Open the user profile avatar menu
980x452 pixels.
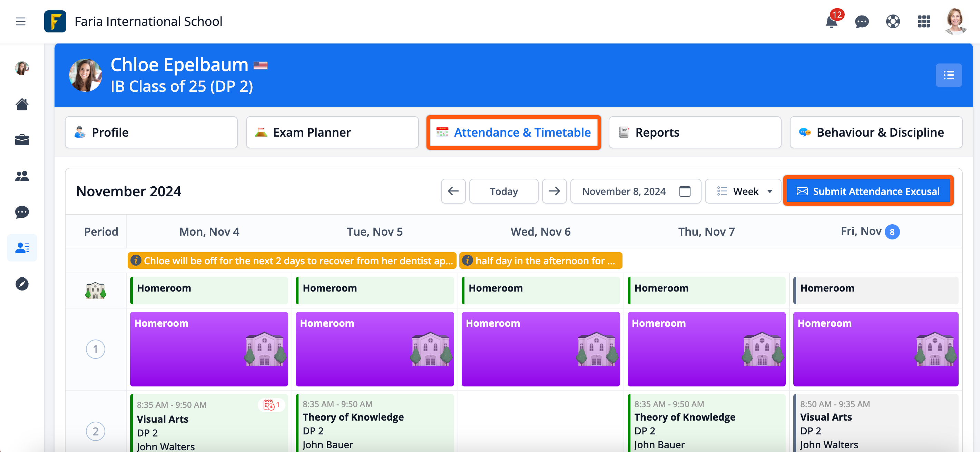955,22
